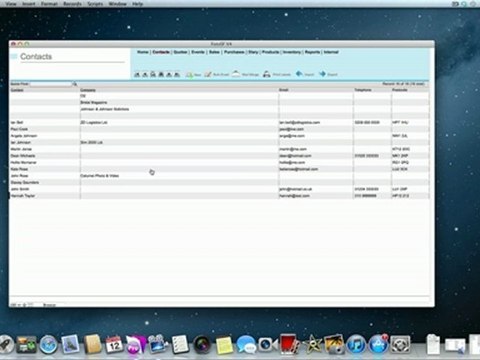Go to the Events section
Screen dimensions: 480x360
click(x=198, y=52)
